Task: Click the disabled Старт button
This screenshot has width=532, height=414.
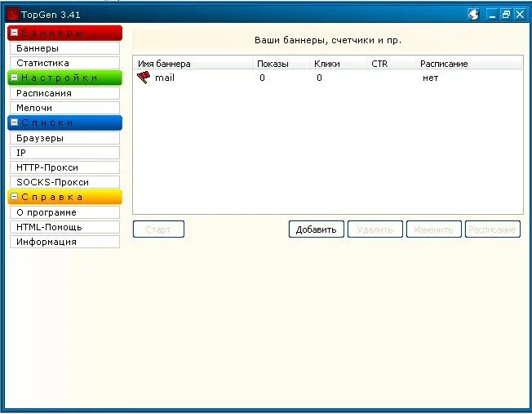Action: [x=158, y=229]
